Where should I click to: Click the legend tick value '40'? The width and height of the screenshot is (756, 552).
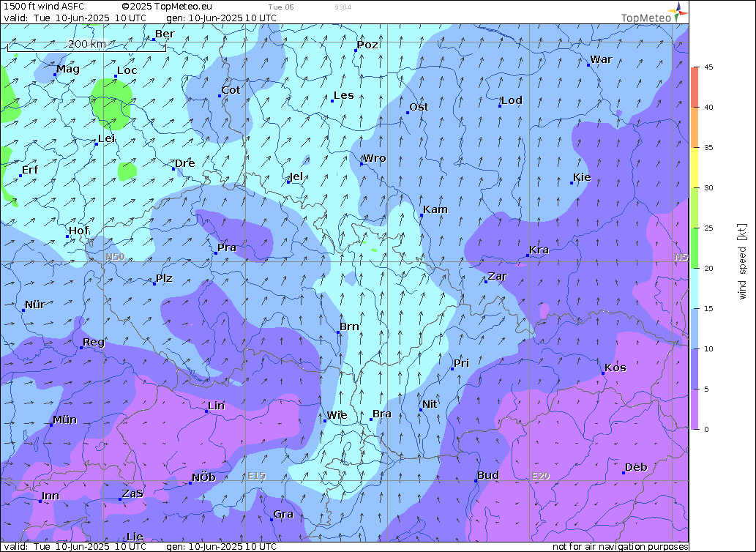pyautogui.click(x=708, y=108)
